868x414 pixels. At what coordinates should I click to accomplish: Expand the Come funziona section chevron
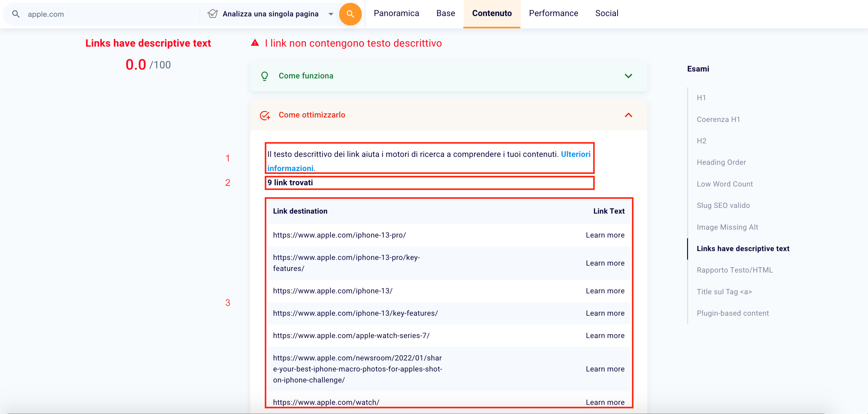pyautogui.click(x=628, y=76)
